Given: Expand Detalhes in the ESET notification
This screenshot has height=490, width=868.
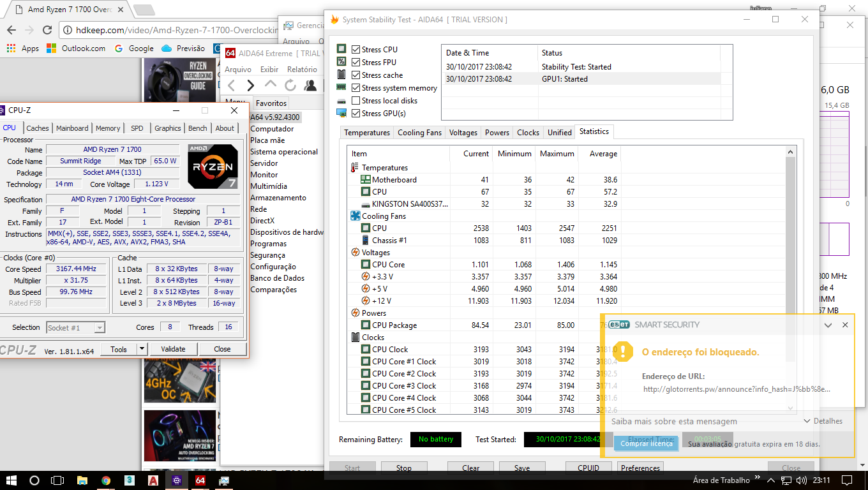Looking at the screenshot, I should 823,421.
